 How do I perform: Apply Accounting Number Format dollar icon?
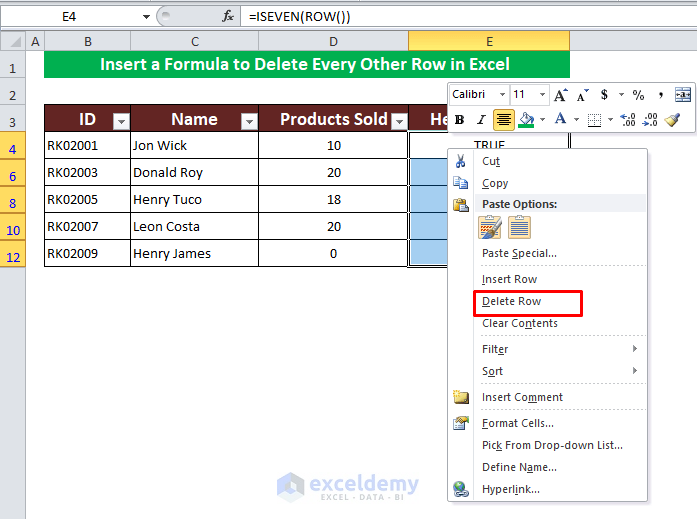pyautogui.click(x=604, y=95)
